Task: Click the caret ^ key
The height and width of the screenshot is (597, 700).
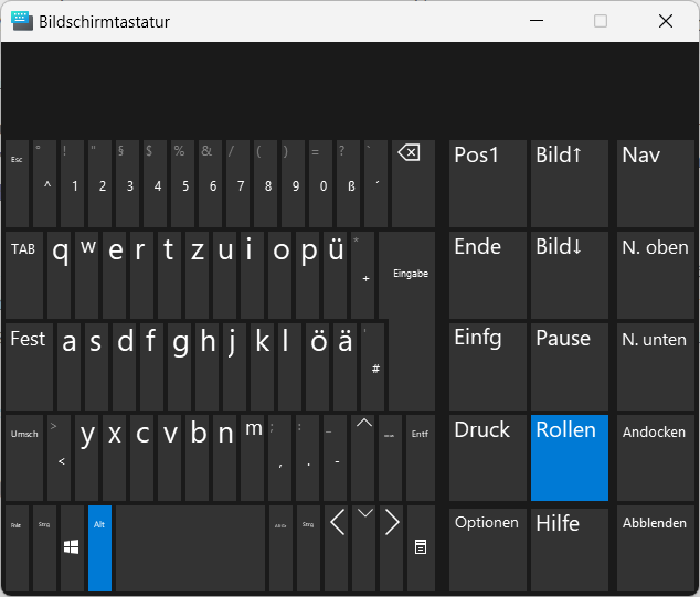Action: [45, 184]
